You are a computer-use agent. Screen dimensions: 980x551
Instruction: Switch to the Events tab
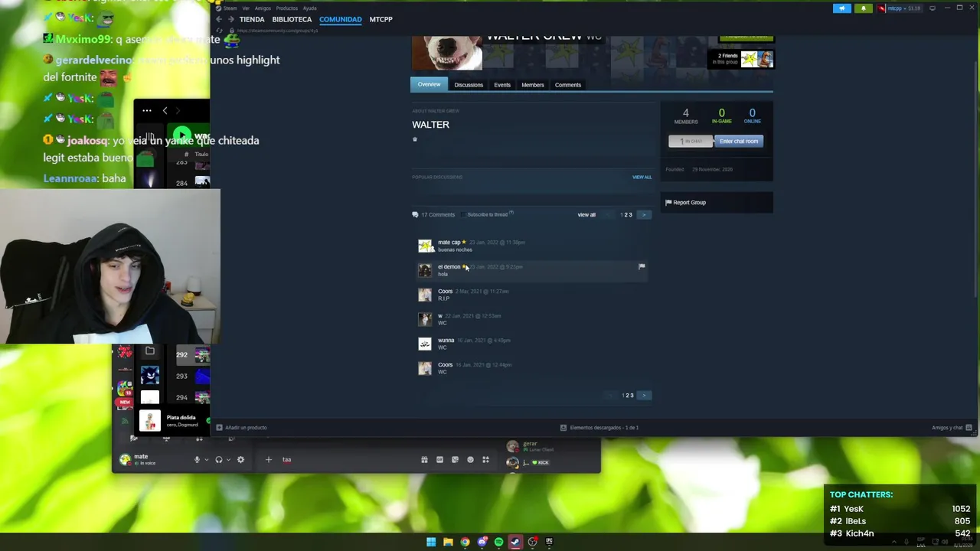502,85
